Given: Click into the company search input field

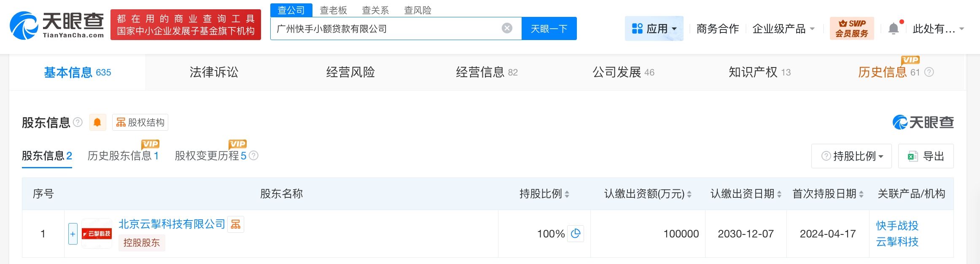Looking at the screenshot, I should click(x=384, y=29).
